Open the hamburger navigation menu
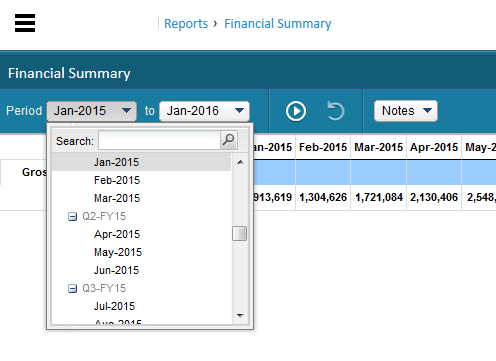The height and width of the screenshot is (361, 496). 25,23
